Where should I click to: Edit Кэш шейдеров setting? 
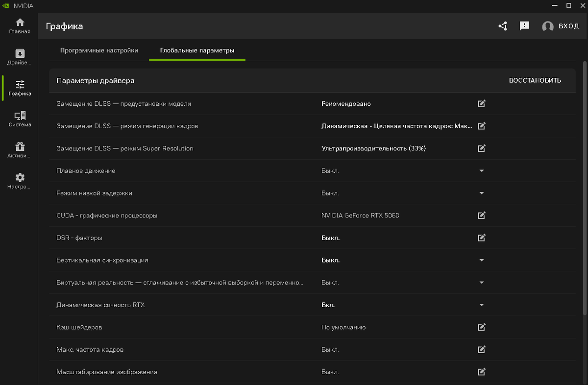point(482,327)
